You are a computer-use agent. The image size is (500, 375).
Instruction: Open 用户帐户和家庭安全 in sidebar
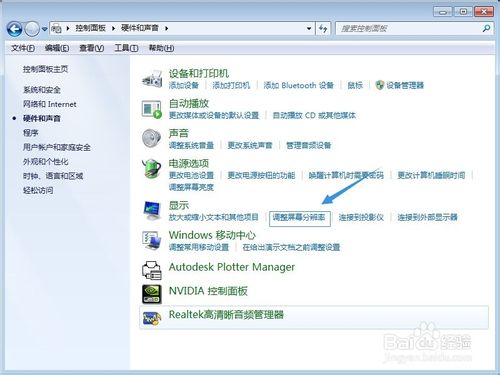(x=57, y=147)
